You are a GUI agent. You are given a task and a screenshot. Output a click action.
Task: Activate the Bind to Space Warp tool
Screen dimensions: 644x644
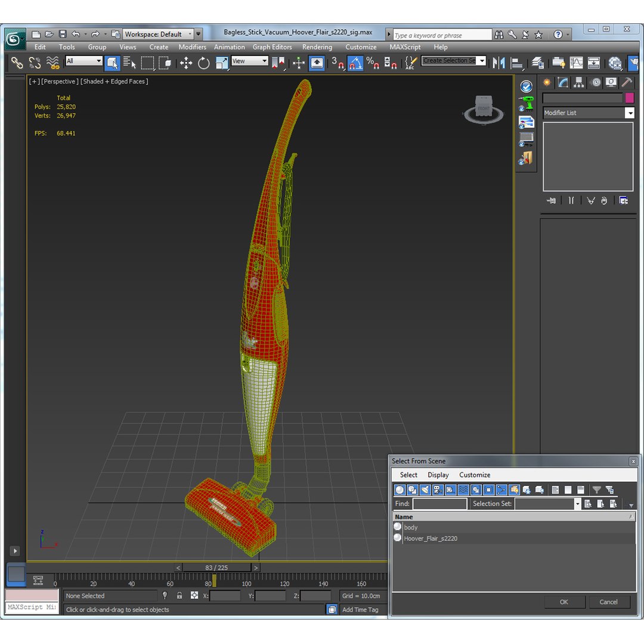[x=52, y=63]
